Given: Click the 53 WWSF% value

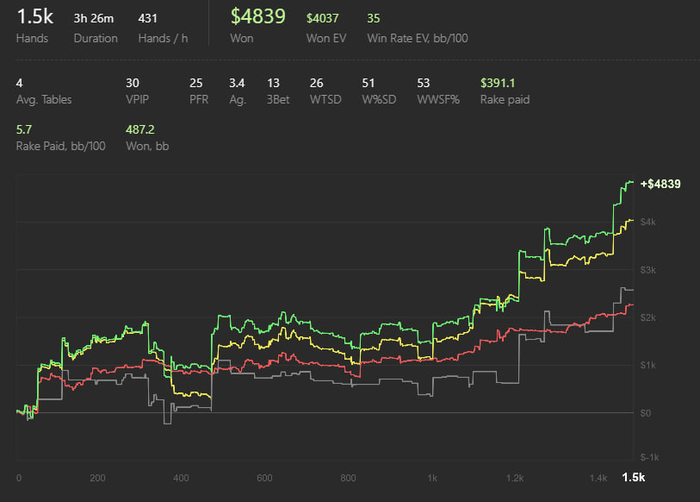Looking at the screenshot, I should (423, 83).
